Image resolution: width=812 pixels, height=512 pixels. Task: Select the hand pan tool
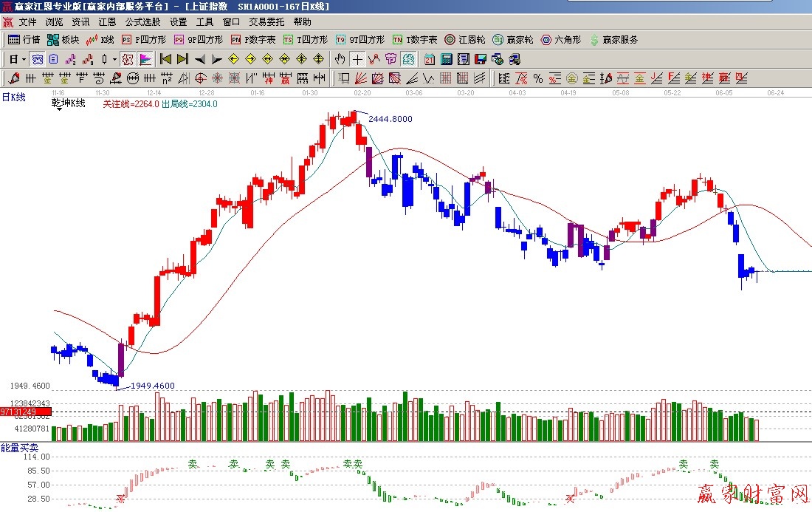[340, 59]
